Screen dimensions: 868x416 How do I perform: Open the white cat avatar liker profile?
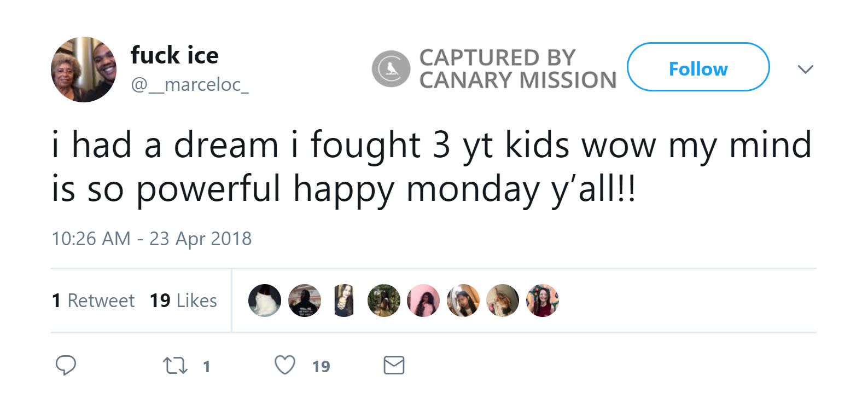[x=265, y=301]
